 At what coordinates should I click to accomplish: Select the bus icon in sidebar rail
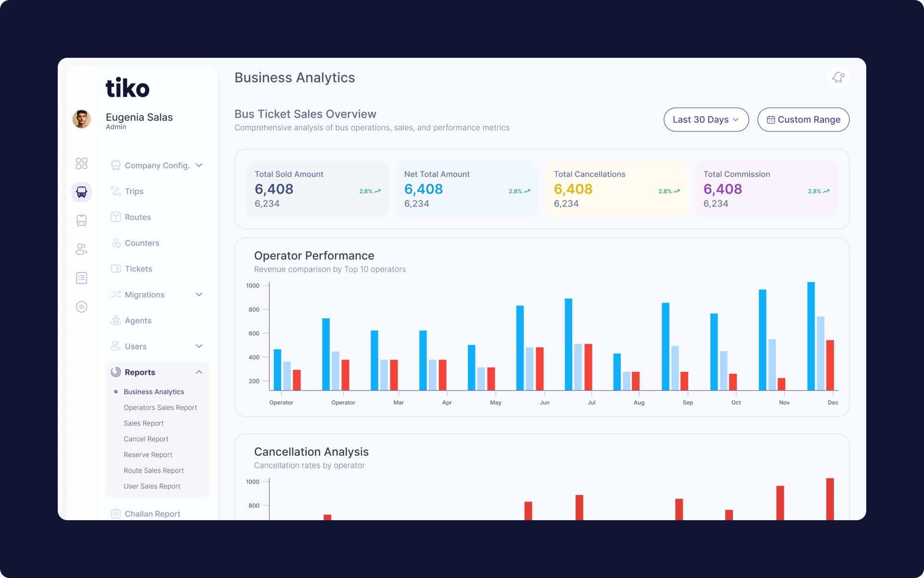click(81, 192)
